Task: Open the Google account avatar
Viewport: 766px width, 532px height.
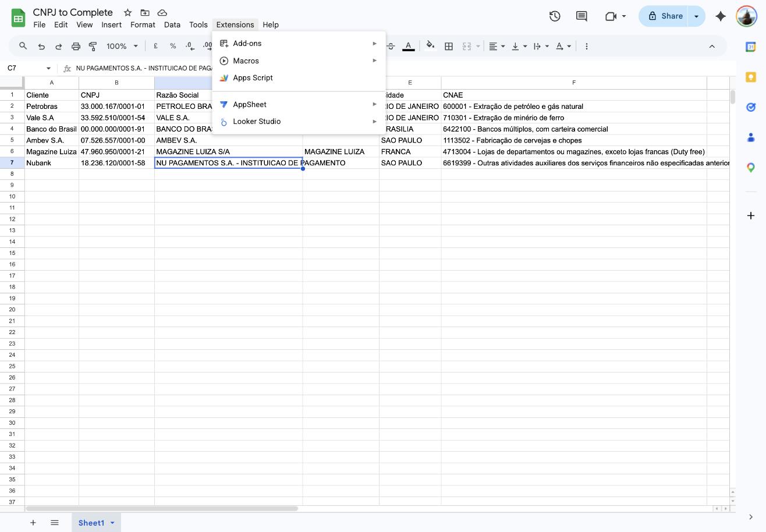Action: point(746,16)
